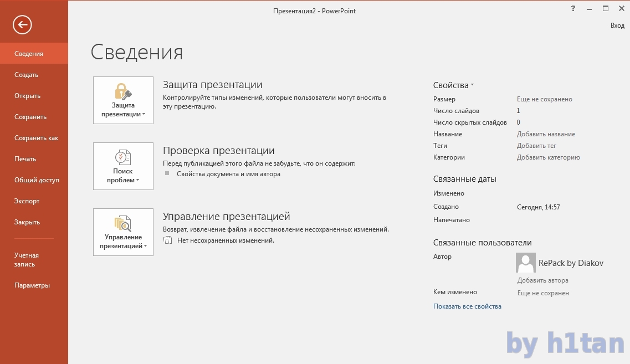This screenshot has height=364, width=630.
Task: Select Закрыть to close the presentation
Action: pyautogui.click(x=34, y=222)
